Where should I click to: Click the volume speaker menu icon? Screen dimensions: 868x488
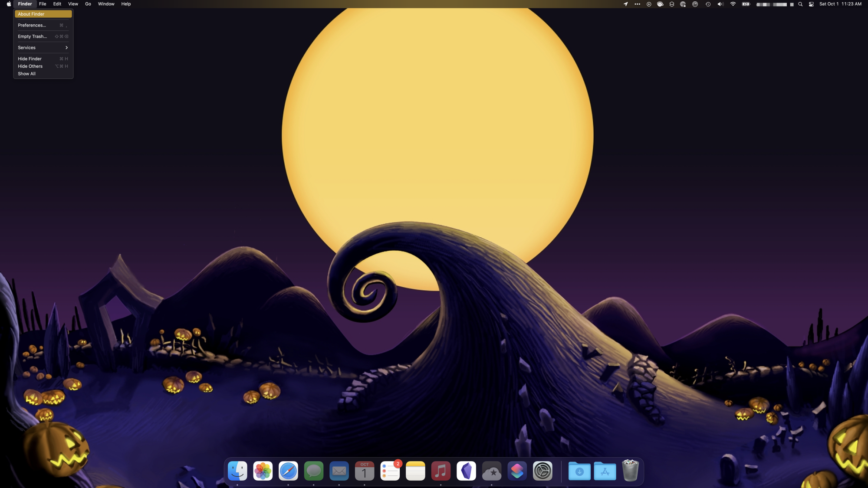pyautogui.click(x=720, y=4)
